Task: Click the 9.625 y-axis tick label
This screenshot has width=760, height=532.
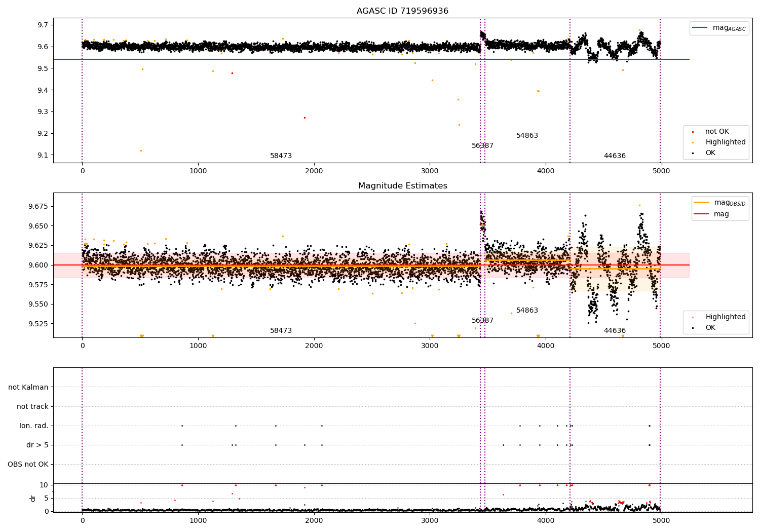Action: coord(39,246)
